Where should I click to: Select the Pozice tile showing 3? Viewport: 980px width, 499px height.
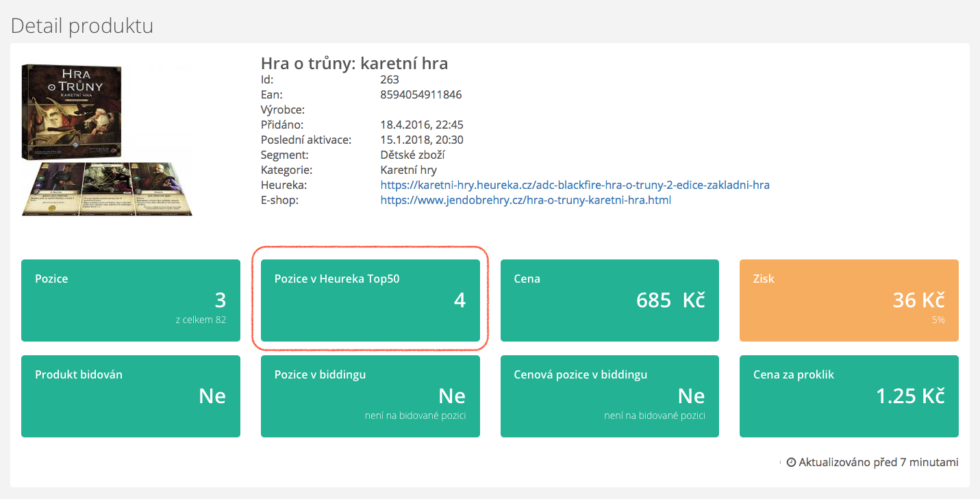tap(131, 300)
